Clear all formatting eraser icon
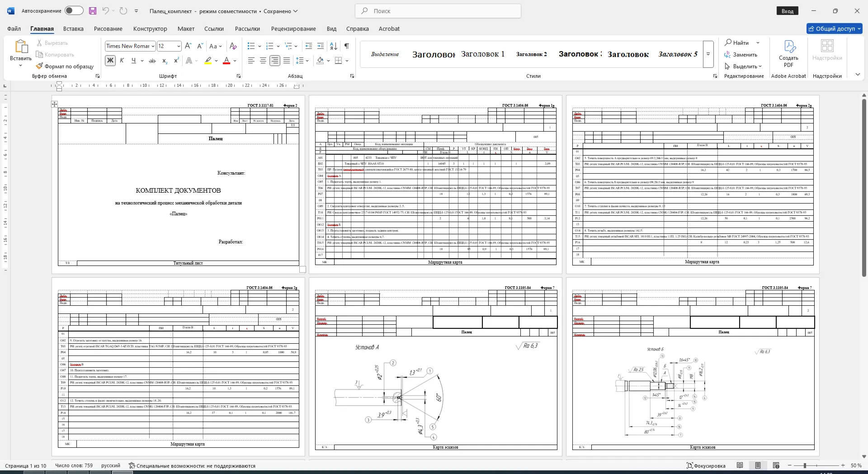Image resolution: width=868 pixels, height=474 pixels. pos(233,46)
